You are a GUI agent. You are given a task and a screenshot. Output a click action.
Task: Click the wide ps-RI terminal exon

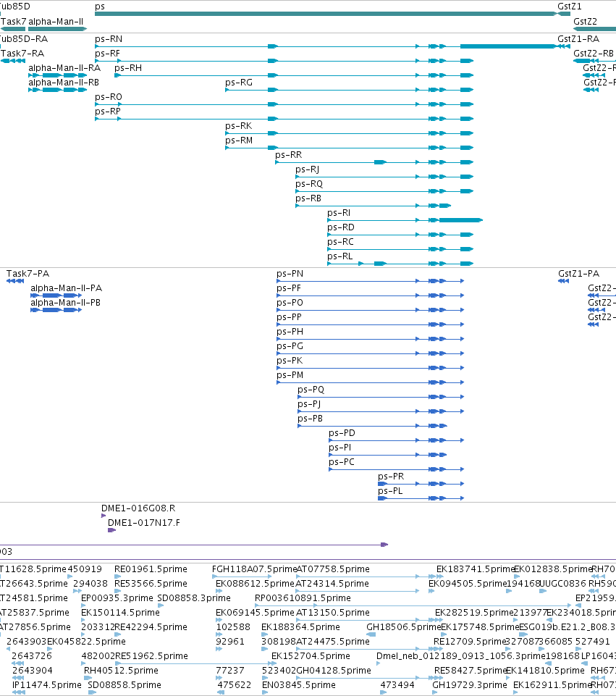(x=461, y=220)
